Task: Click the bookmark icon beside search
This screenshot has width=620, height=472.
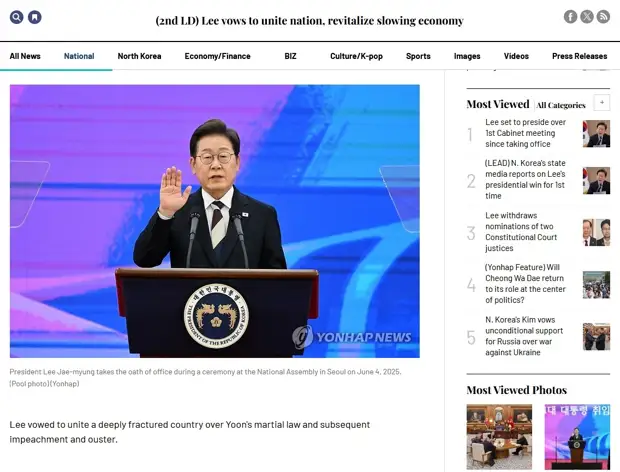Action: (35, 17)
